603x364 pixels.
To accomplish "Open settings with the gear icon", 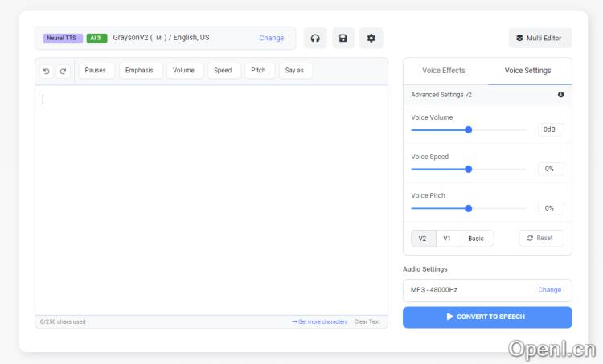I will [x=371, y=38].
